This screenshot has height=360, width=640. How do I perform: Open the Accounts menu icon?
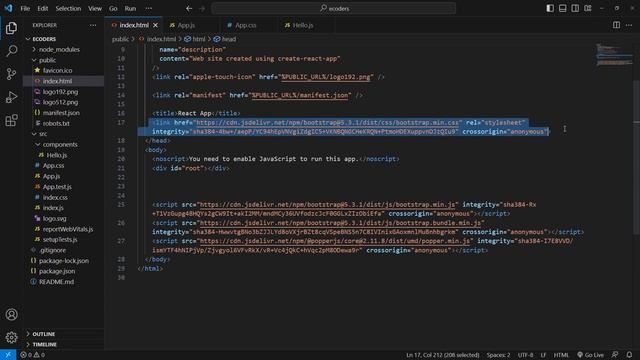point(11,314)
